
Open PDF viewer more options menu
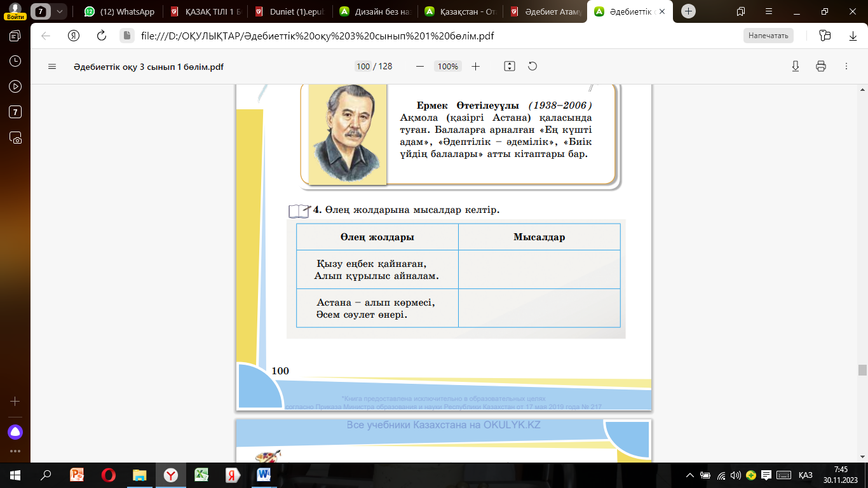846,67
